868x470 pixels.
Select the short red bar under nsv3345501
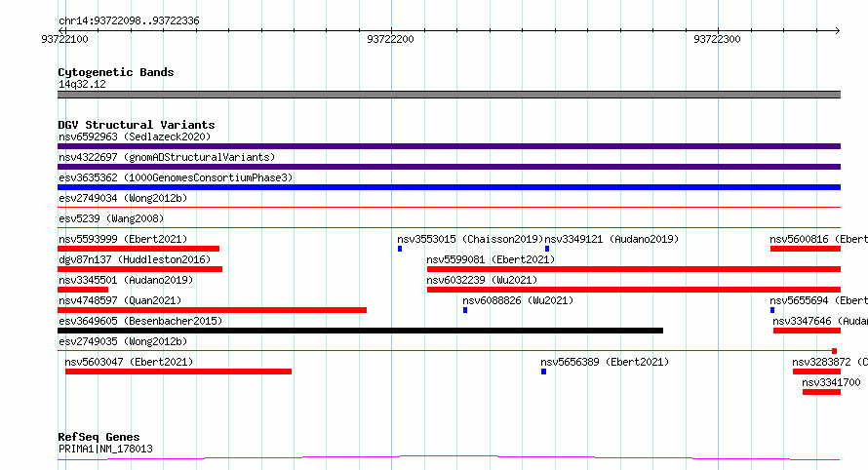click(83, 290)
